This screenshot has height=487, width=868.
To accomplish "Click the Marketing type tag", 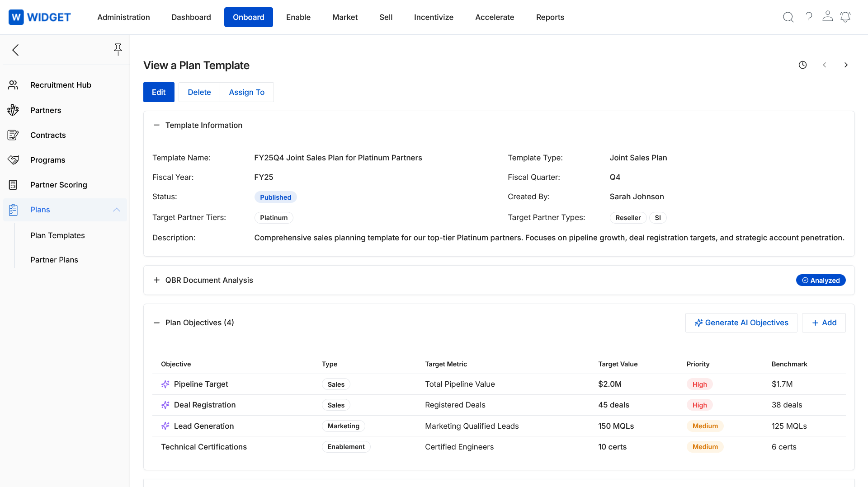I will (x=343, y=426).
